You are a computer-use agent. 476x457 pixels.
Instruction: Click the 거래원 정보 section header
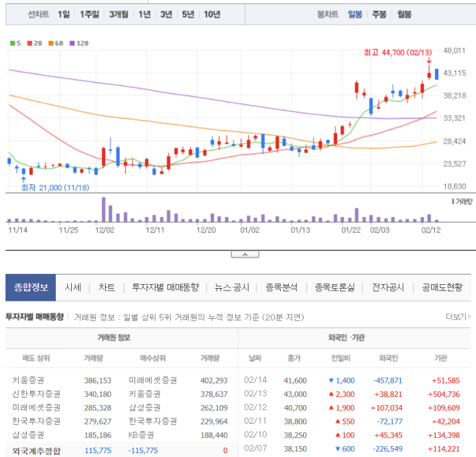point(114,337)
